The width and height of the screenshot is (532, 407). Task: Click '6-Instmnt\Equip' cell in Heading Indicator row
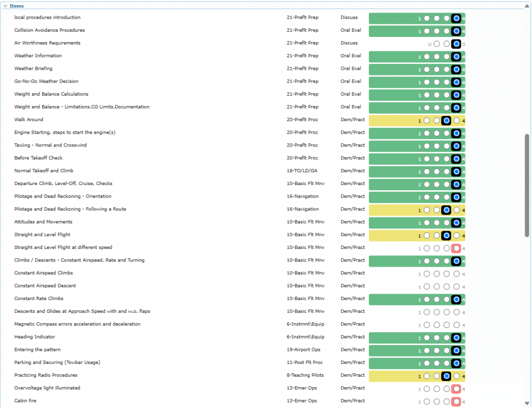pos(305,337)
